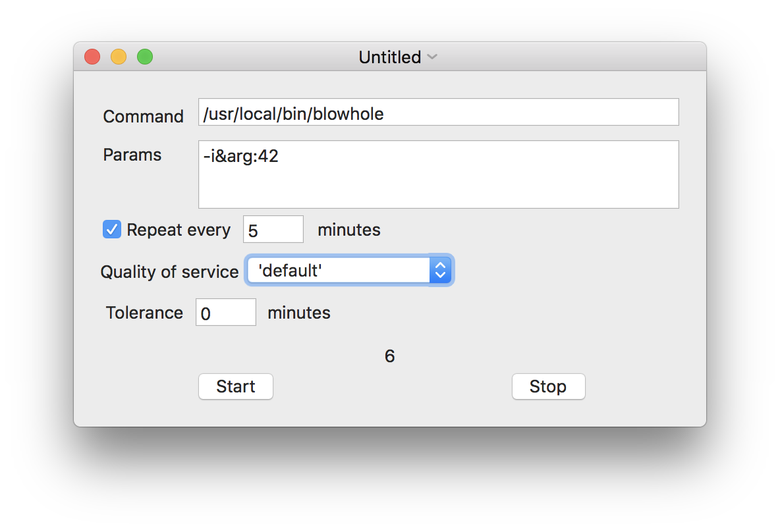The height and width of the screenshot is (532, 780).
Task: Toggle the Repeat every option off
Action: [111, 229]
